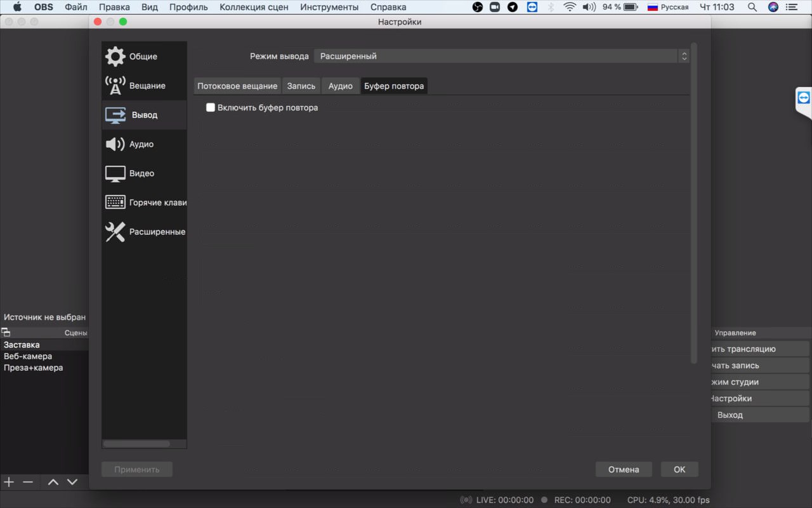Open the Расширенные tools icon

[x=115, y=232]
